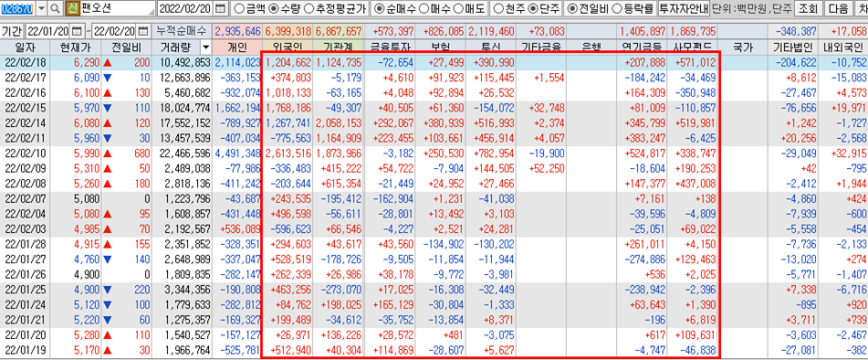Open the 거래량 column dropdown arrow

[x=206, y=48]
